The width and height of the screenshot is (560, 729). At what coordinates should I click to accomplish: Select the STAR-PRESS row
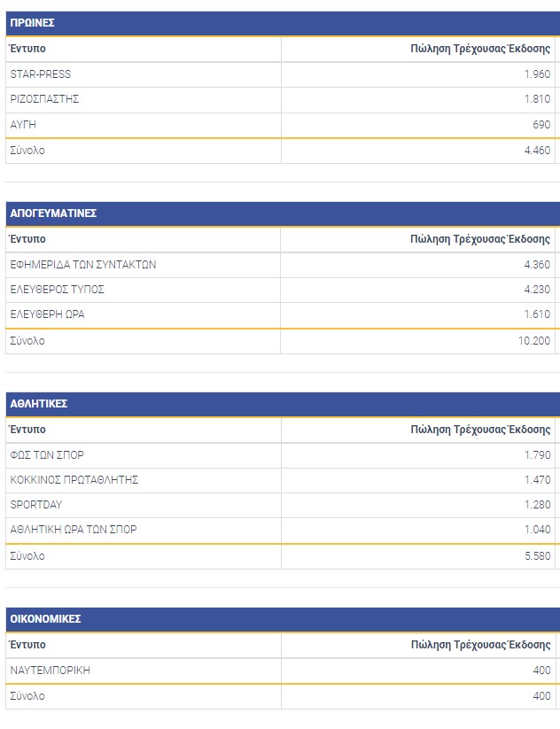pos(283,74)
